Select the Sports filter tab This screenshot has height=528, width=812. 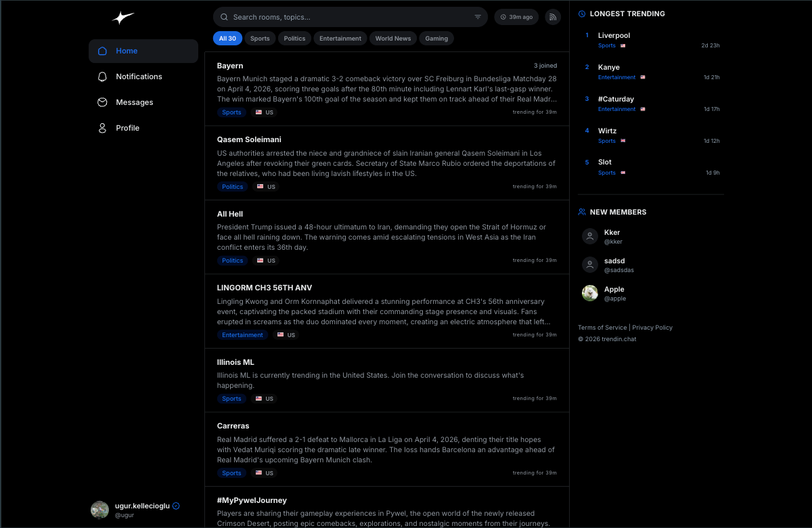click(x=260, y=39)
